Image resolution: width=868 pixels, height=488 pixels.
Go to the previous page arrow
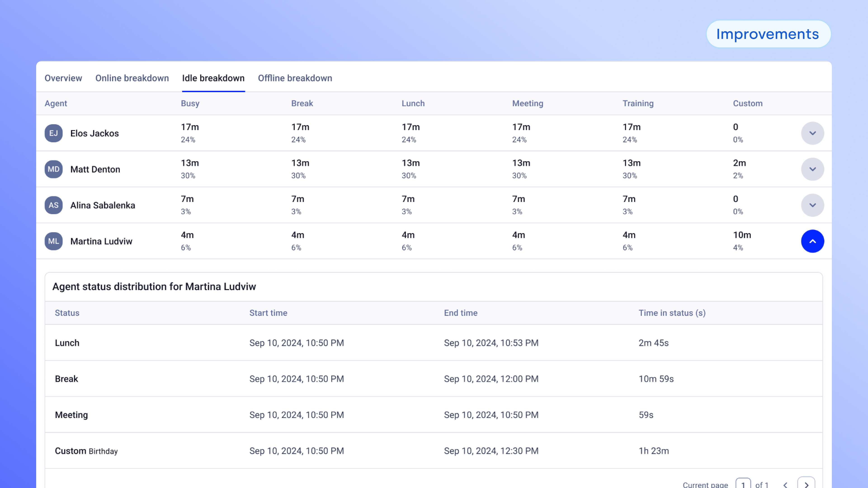785,484
